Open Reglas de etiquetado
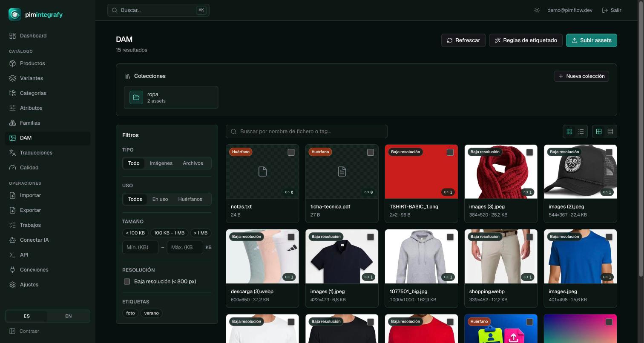 coord(526,40)
